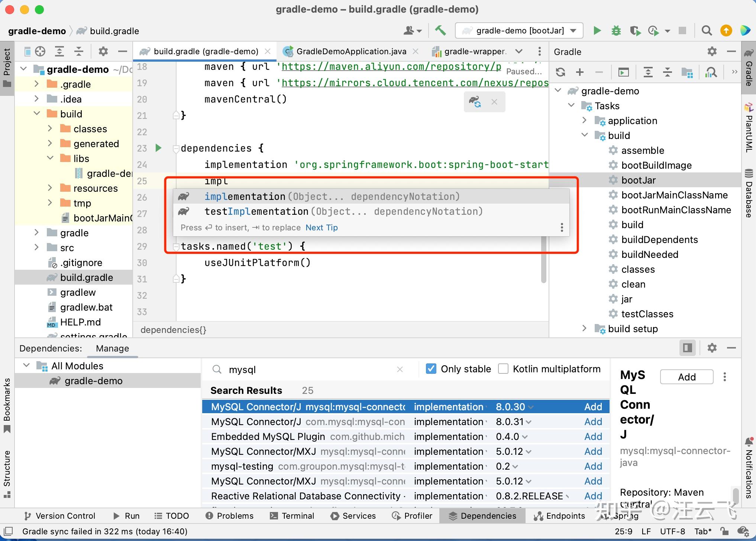The width and height of the screenshot is (756, 541).
Task: Click the Next Tip link
Action: tap(322, 227)
